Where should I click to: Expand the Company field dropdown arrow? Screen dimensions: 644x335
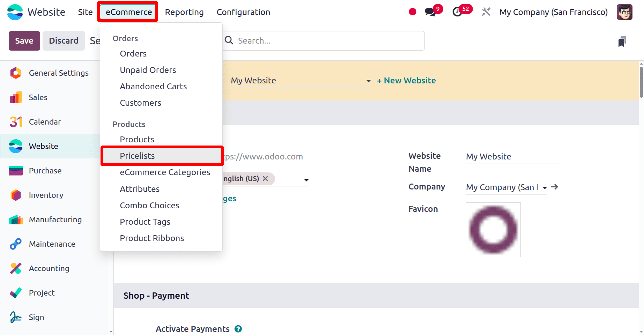point(545,188)
